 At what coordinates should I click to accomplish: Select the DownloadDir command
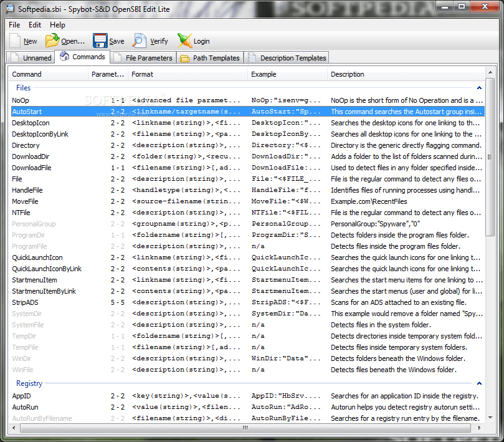coord(247,156)
